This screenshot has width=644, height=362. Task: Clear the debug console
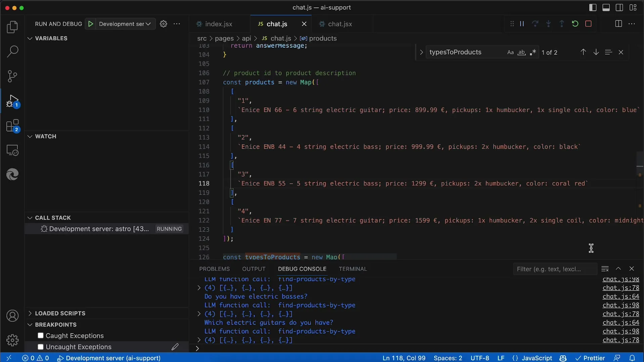tap(605, 269)
